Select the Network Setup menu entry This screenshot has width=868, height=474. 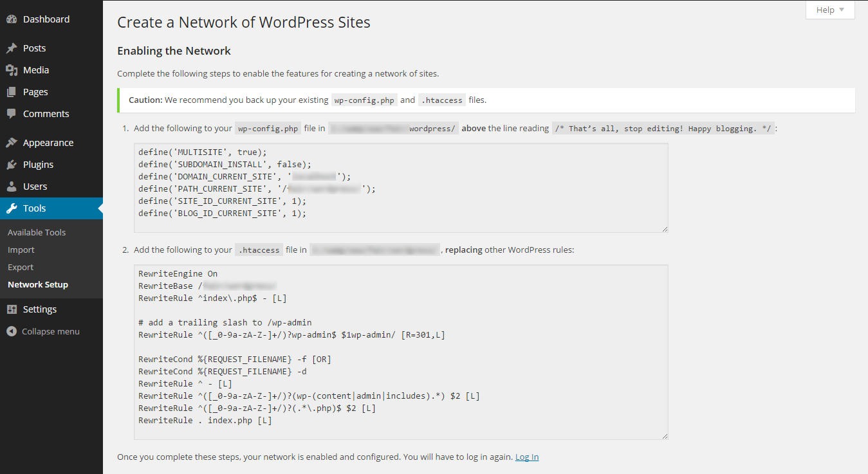[x=37, y=284]
